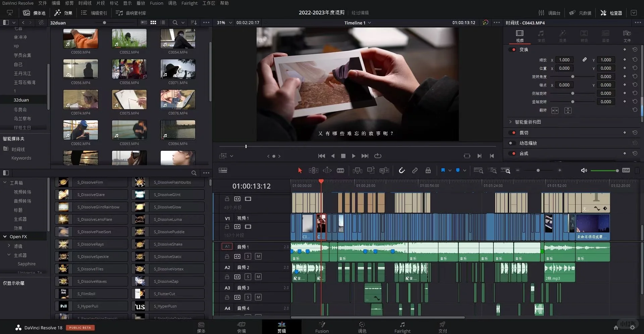
Task: Solo audio track A2 with S button
Action: coord(248,277)
